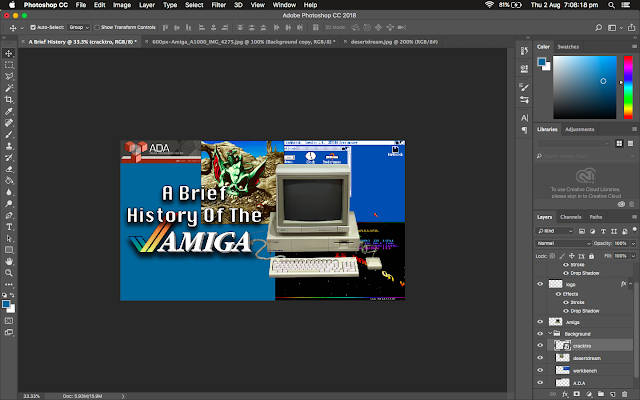
Task: Select the History Brush tool
Action: click(9, 158)
